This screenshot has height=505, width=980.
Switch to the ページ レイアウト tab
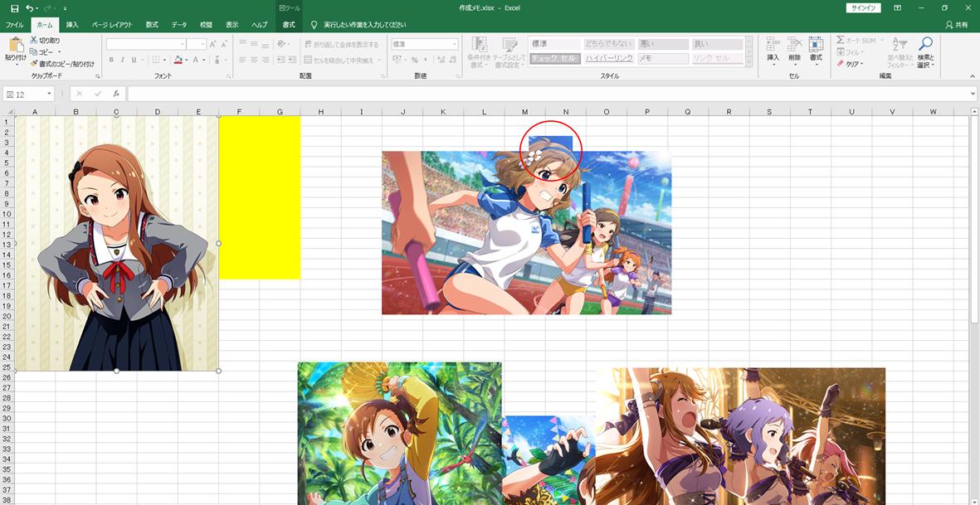[x=113, y=25]
